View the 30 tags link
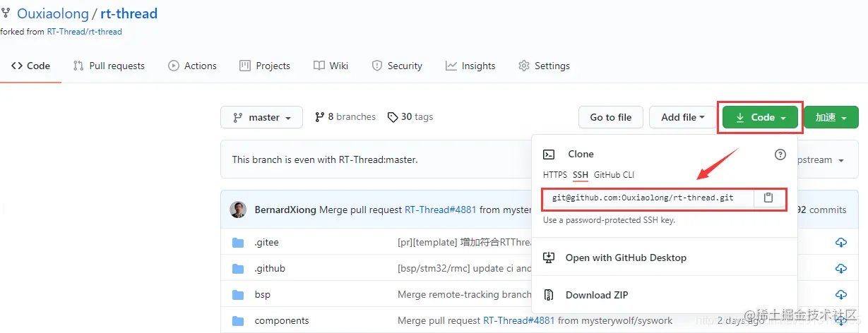Viewport: 868px width, 333px height. [410, 117]
